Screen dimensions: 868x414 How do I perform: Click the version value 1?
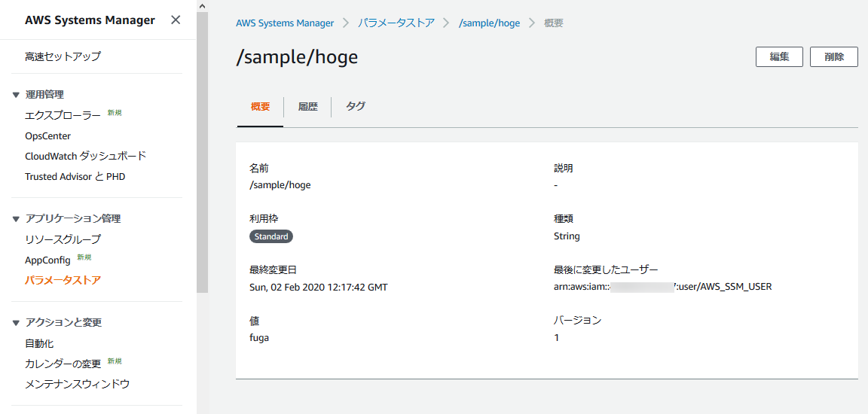tap(556, 338)
